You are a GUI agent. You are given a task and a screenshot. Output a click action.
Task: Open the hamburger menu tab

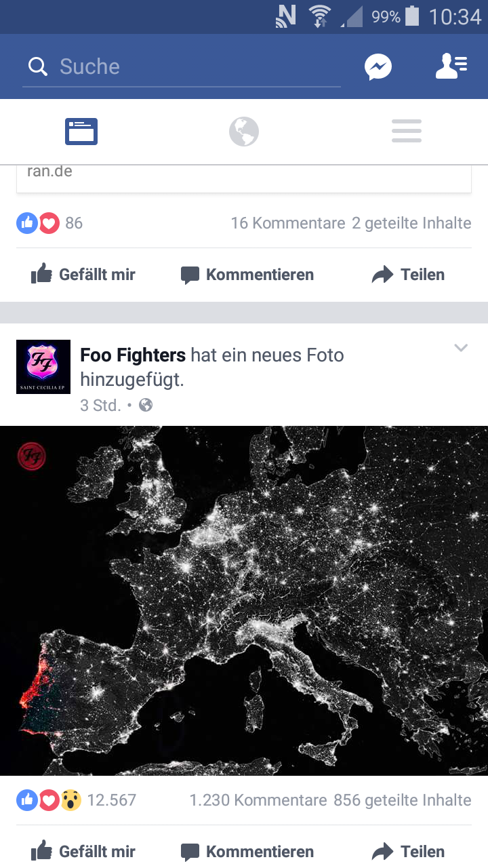click(407, 132)
